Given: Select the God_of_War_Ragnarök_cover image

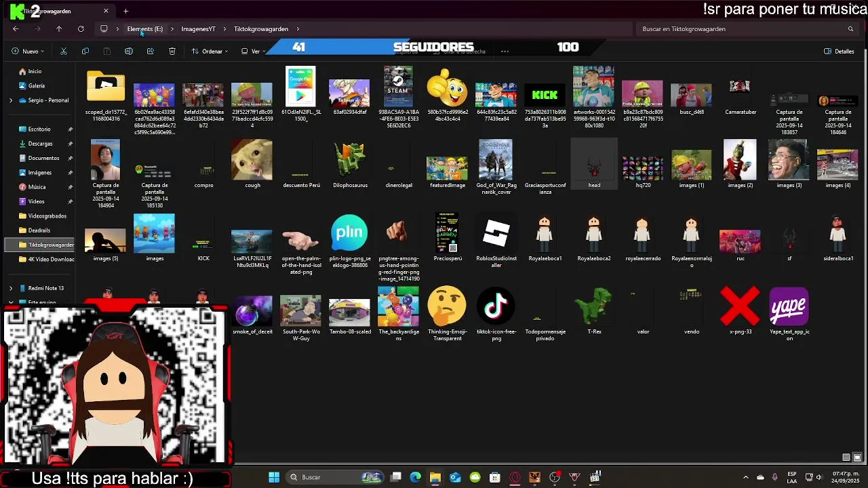Looking at the screenshot, I should click(496, 168).
